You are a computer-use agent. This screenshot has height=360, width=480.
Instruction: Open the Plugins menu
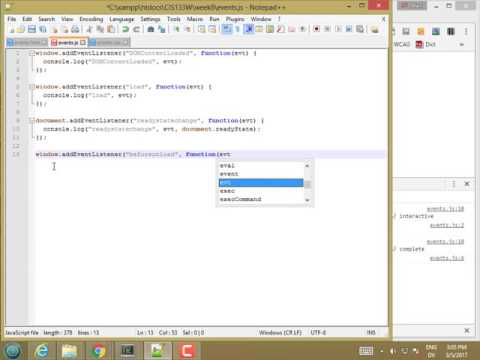coord(235,19)
